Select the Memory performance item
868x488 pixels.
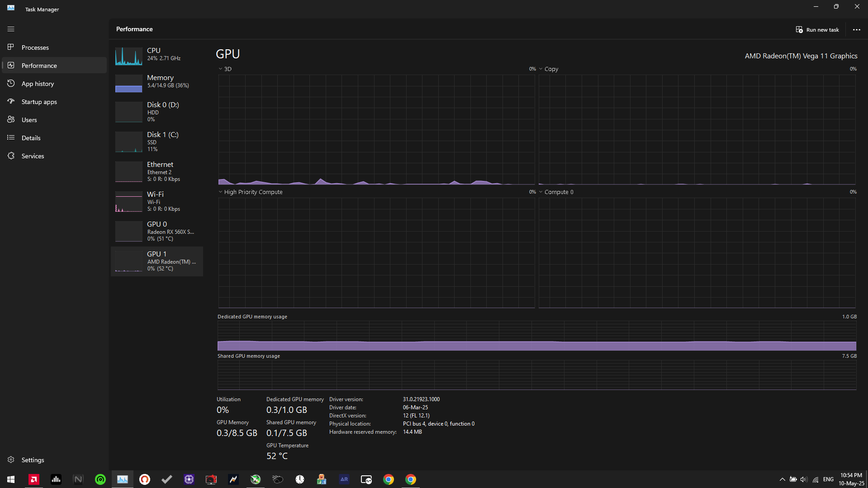click(157, 83)
